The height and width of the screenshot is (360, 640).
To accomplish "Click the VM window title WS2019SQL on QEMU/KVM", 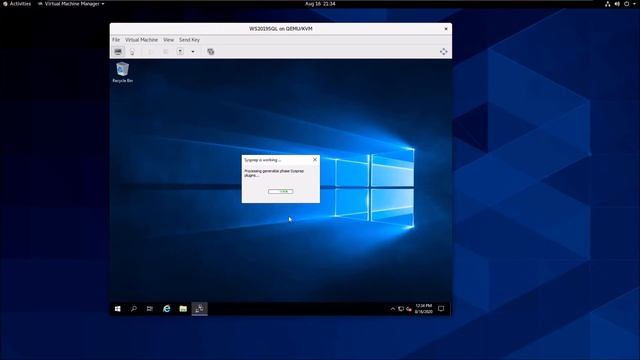I will click(x=280, y=29).
